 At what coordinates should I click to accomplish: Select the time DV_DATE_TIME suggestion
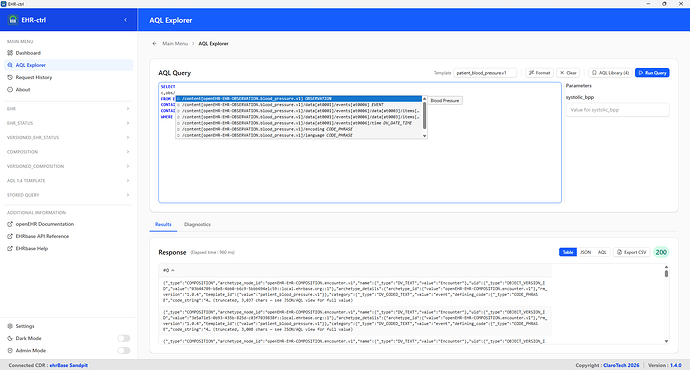(299, 123)
